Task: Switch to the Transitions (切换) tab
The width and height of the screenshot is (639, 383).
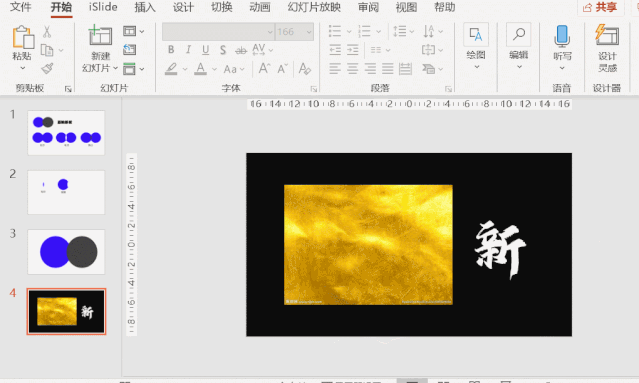Action: pos(221,7)
